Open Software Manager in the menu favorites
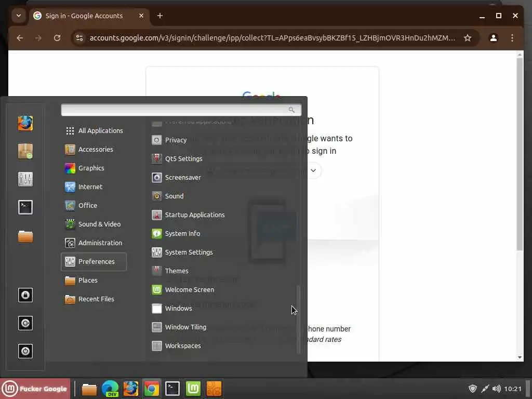Viewport: 532px width, 399px height. coord(25,151)
